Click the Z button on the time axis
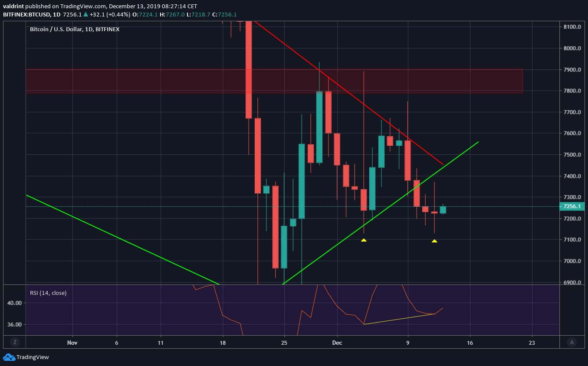Viewport: 588px width, 366px height. pyautogui.click(x=15, y=342)
